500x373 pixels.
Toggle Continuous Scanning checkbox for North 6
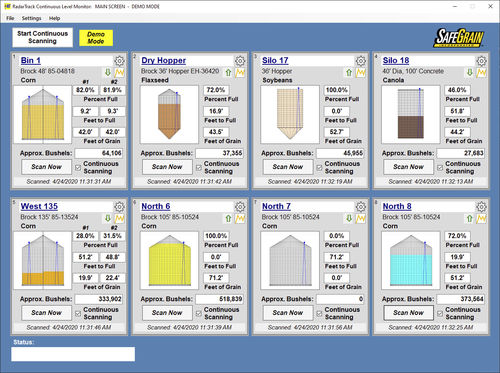click(x=199, y=314)
